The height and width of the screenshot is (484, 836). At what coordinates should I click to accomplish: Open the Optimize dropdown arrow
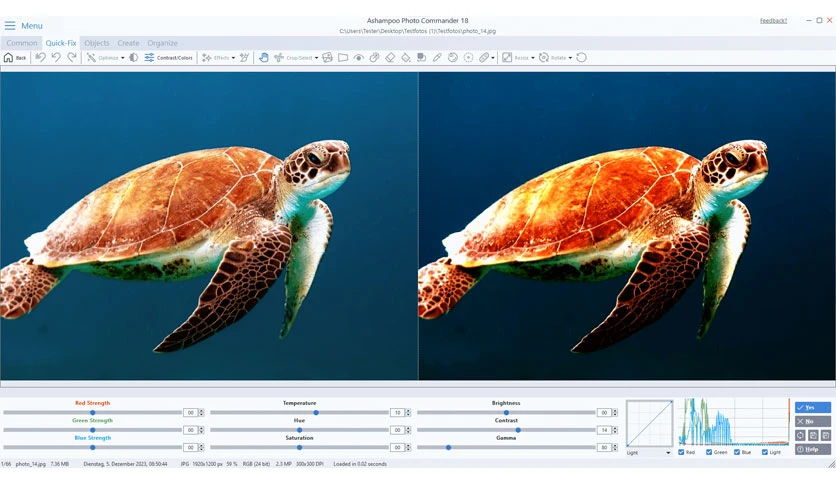[123, 58]
